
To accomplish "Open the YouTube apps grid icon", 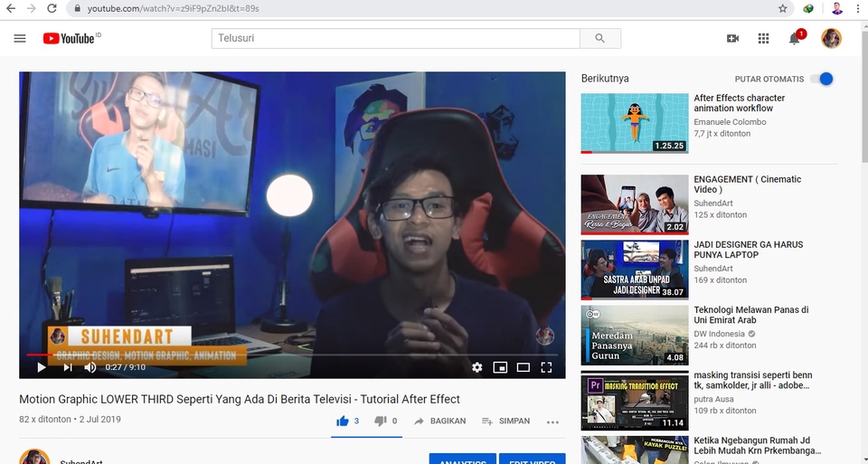I will point(763,38).
